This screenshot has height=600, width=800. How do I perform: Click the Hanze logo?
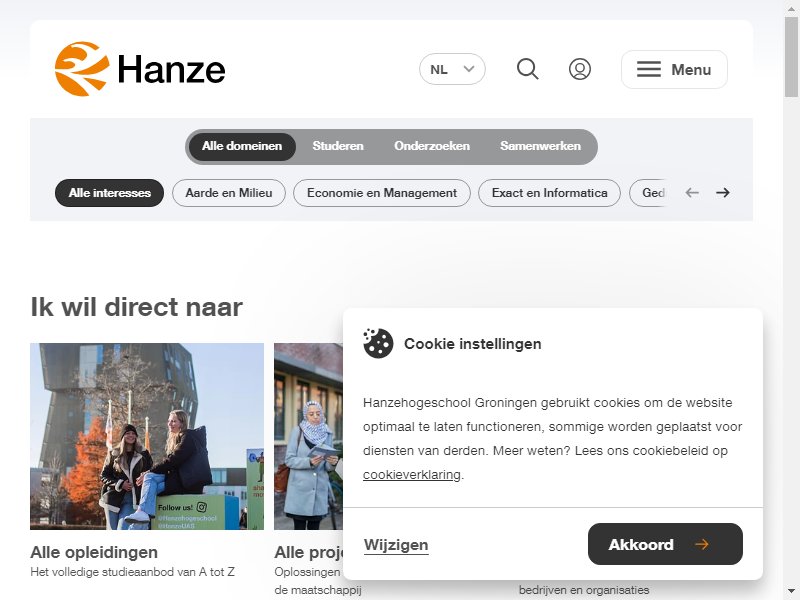(x=140, y=69)
